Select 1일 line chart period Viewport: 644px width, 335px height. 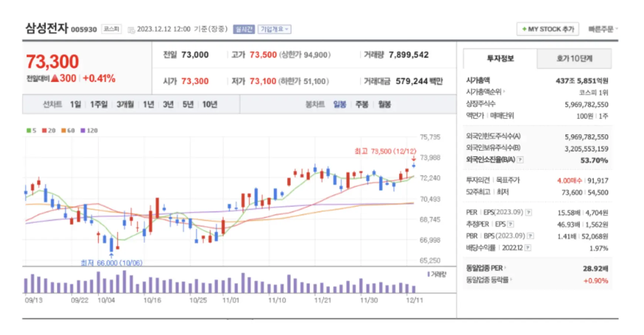pyautogui.click(x=75, y=105)
